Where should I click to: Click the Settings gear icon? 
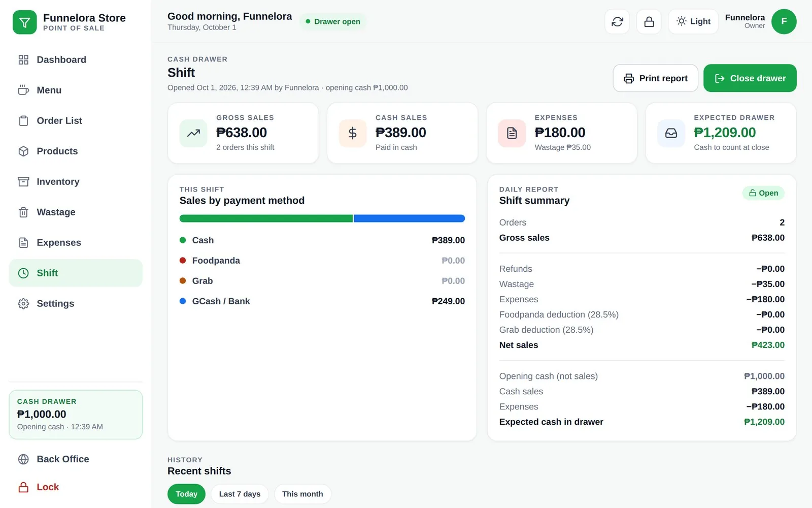(x=23, y=304)
